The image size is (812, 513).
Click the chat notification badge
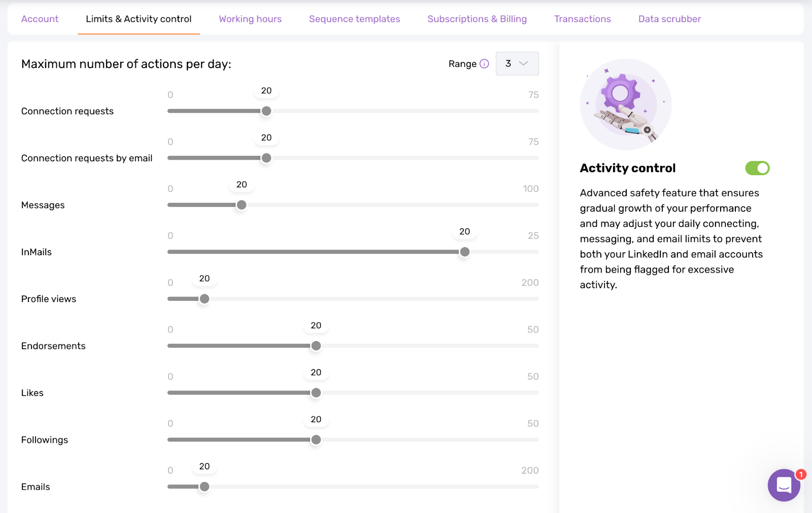(800, 474)
